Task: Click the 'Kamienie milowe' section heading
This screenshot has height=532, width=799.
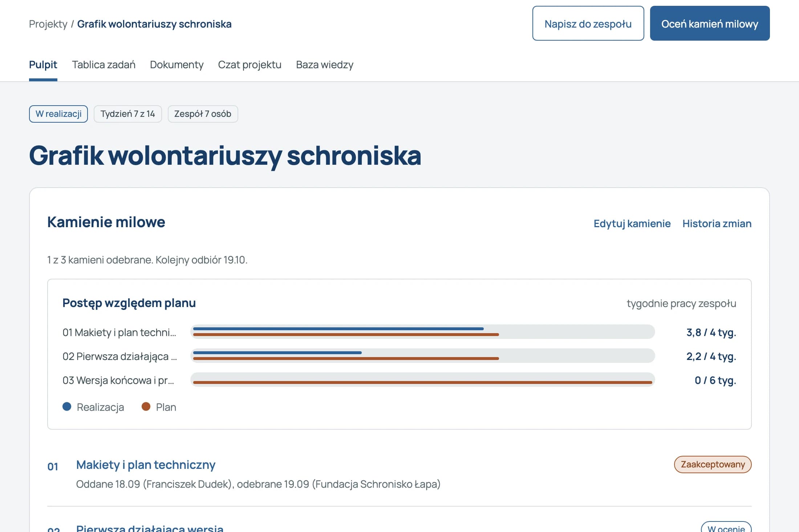Action: coord(106,222)
